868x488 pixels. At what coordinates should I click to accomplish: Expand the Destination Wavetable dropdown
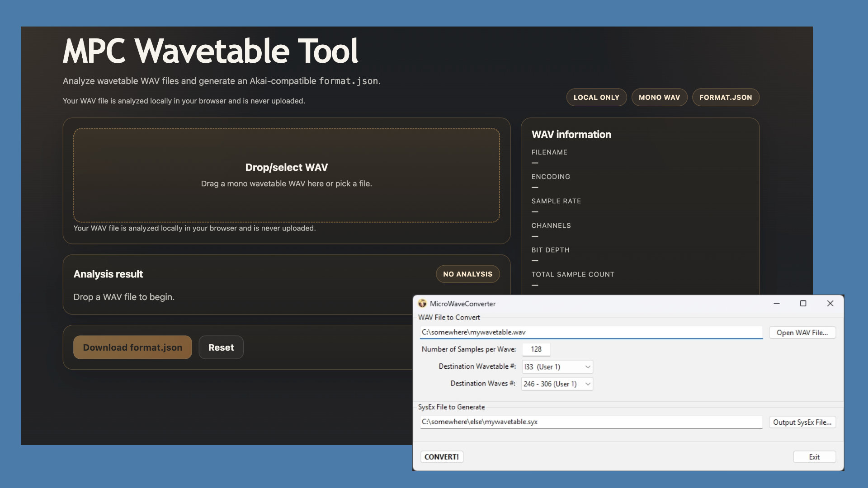[x=557, y=366]
